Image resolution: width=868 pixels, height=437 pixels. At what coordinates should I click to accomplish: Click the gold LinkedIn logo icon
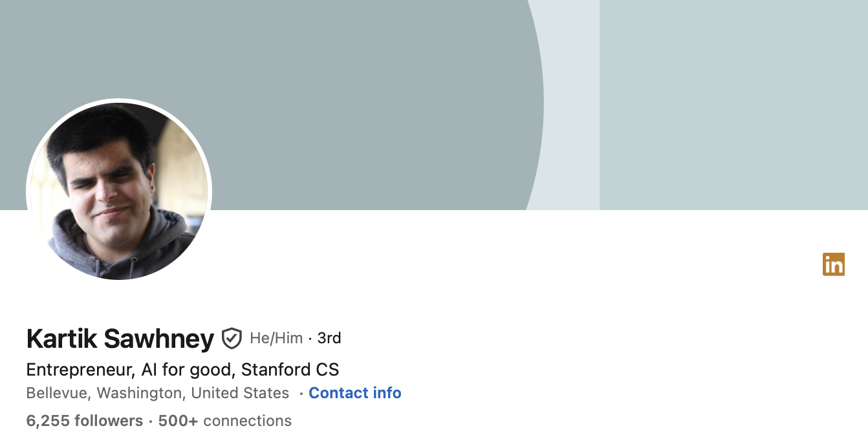coord(833,264)
